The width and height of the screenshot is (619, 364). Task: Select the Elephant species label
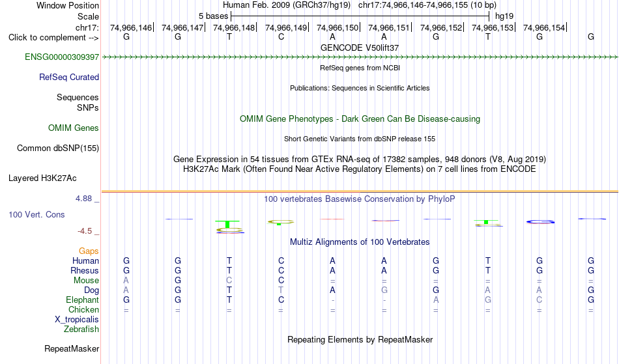click(83, 300)
